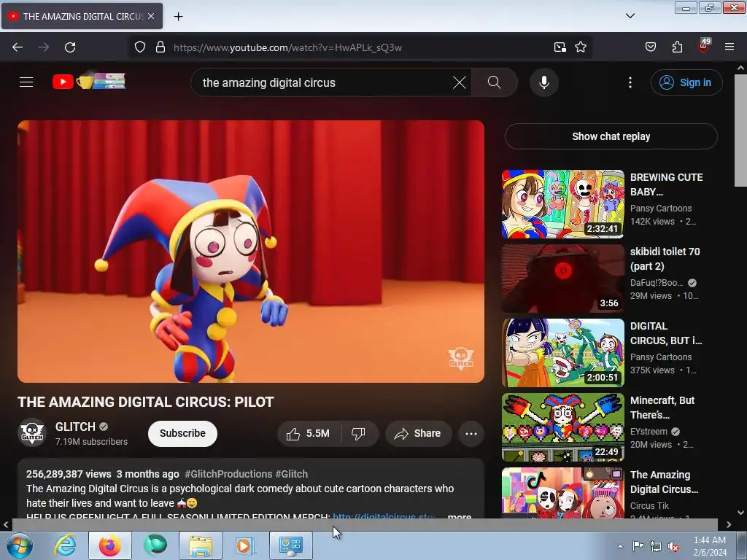Click the #GlitchProductions hashtag

(x=228, y=474)
